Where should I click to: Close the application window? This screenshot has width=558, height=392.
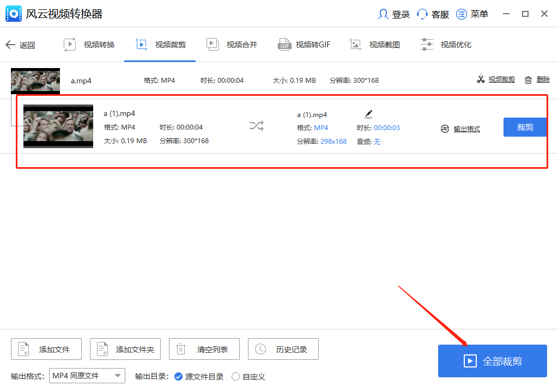(544, 14)
